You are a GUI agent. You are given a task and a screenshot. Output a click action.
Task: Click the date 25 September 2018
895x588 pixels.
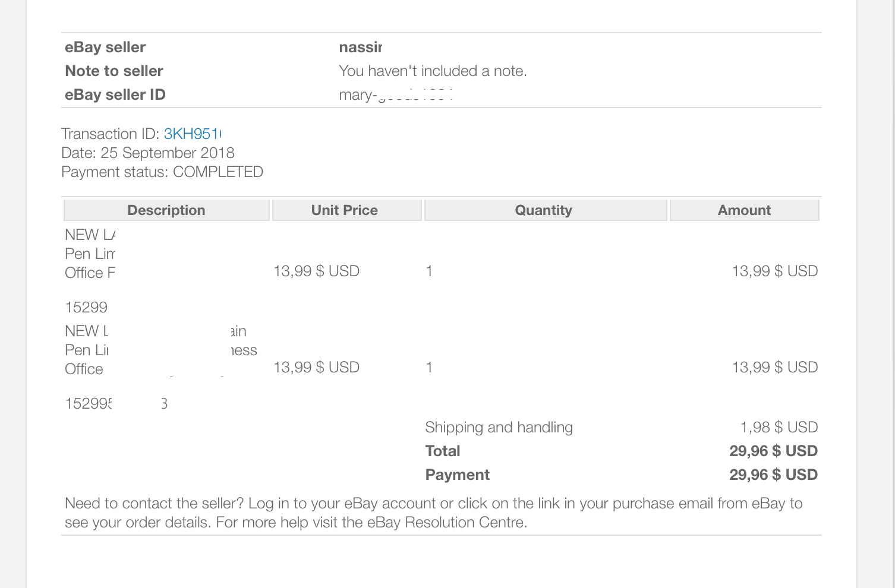click(167, 153)
